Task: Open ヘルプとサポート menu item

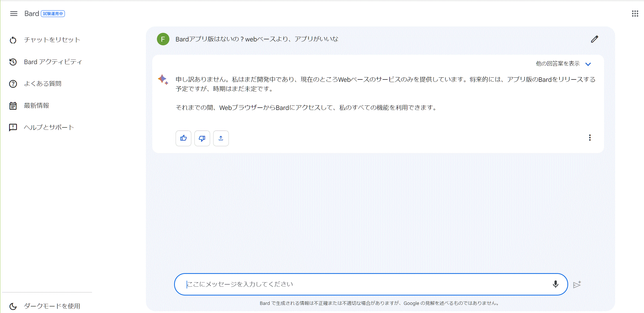Action: point(49,127)
